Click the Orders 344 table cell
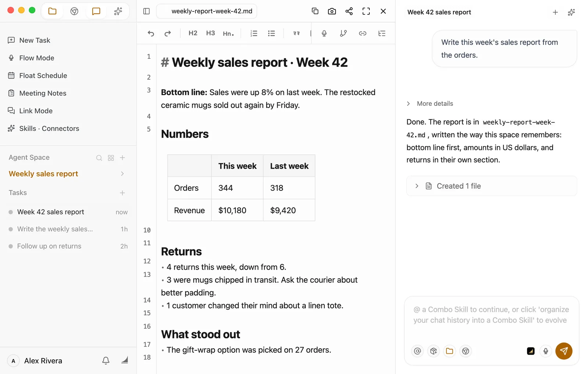Viewport: 588px width, 374px height. 237,188
